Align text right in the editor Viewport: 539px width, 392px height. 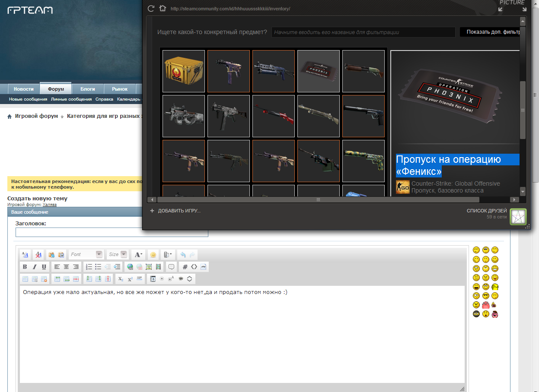point(76,267)
